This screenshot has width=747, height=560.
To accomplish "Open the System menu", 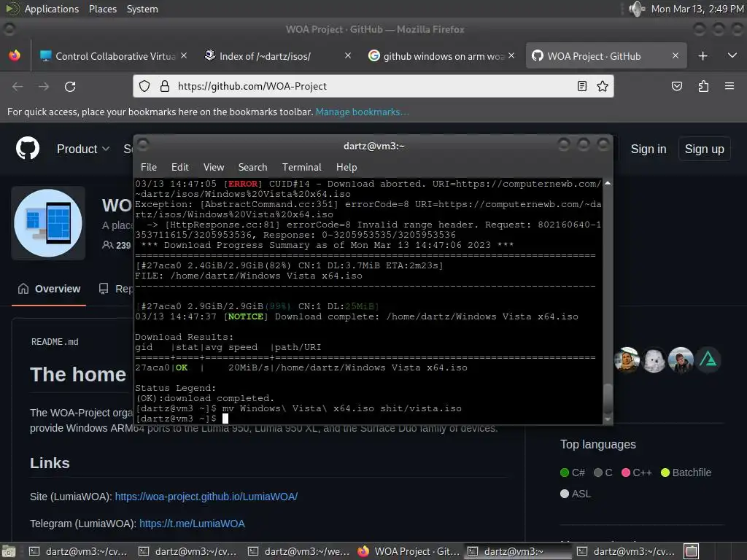I will [142, 9].
